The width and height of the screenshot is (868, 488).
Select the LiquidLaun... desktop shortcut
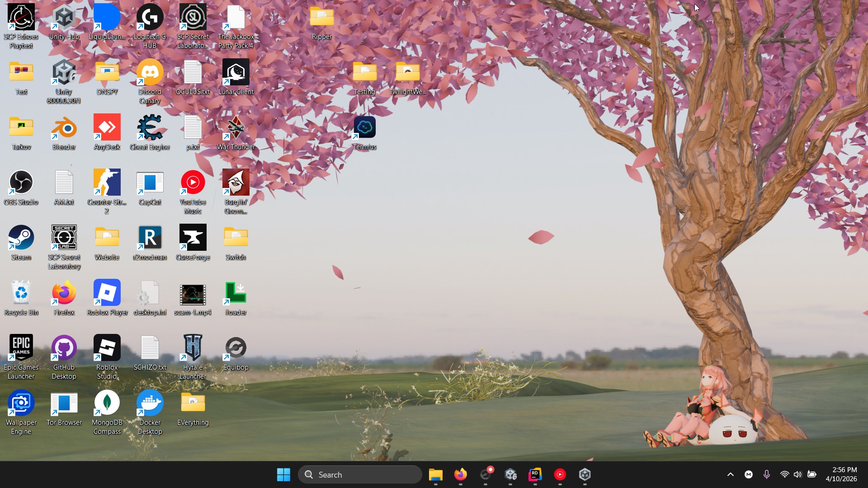click(107, 23)
